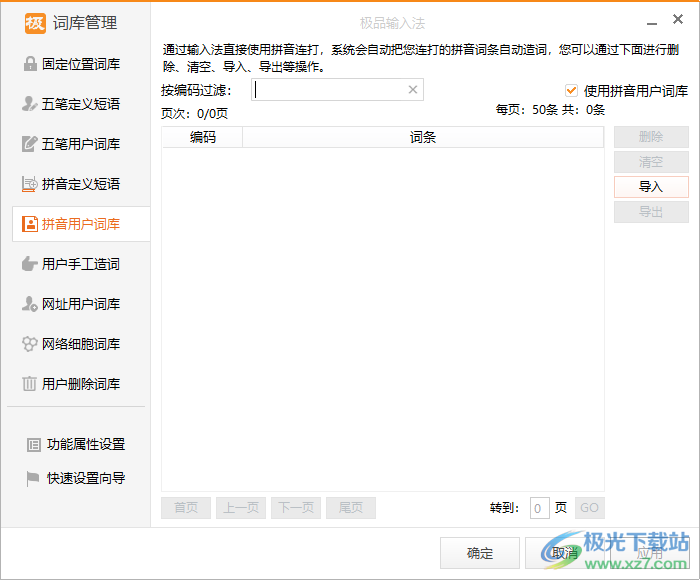The height and width of the screenshot is (580, 700).
Task: Click the 编码 column header
Action: click(x=203, y=137)
